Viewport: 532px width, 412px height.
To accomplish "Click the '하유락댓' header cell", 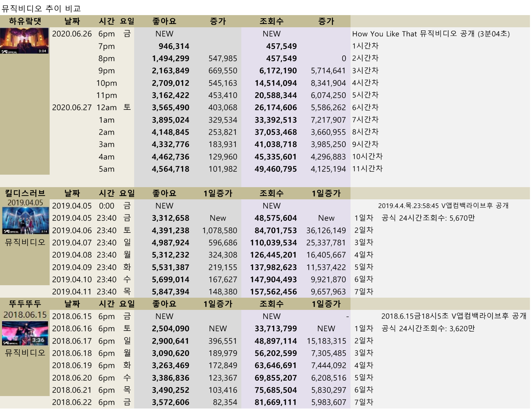I will [x=25, y=21].
